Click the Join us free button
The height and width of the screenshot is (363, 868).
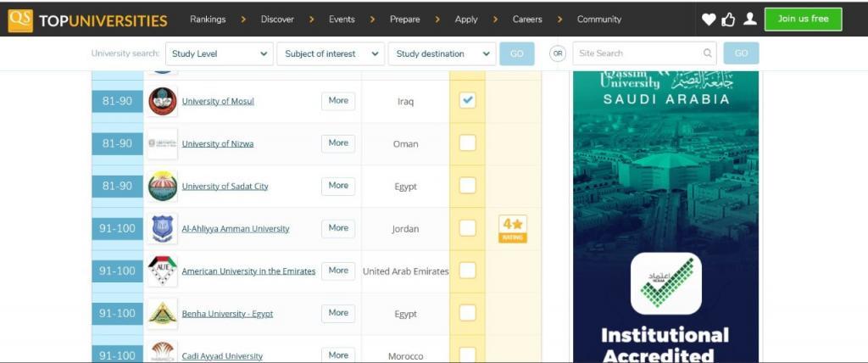[x=803, y=19]
